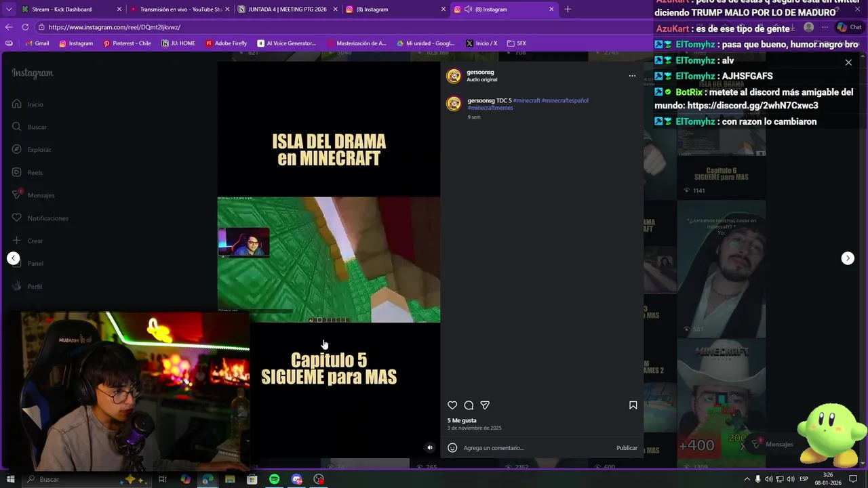This screenshot has width=868, height=488.
Task: Go to the previous reel arrow
Action: click(13, 258)
